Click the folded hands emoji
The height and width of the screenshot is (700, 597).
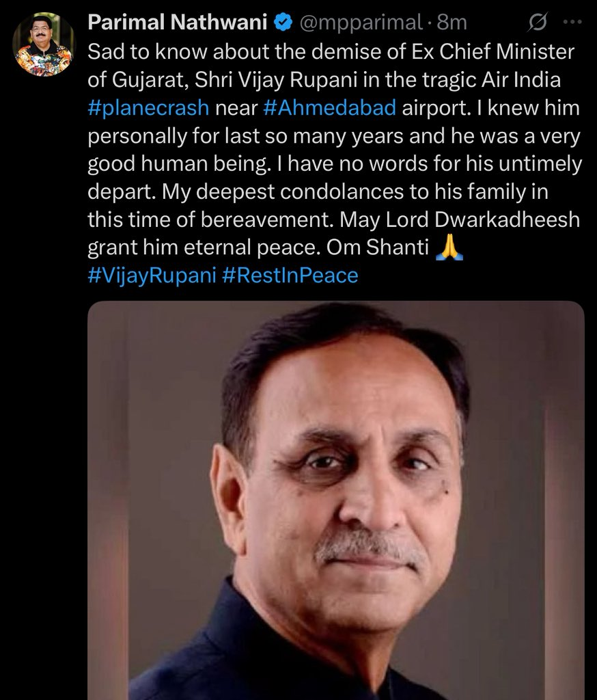tap(450, 247)
